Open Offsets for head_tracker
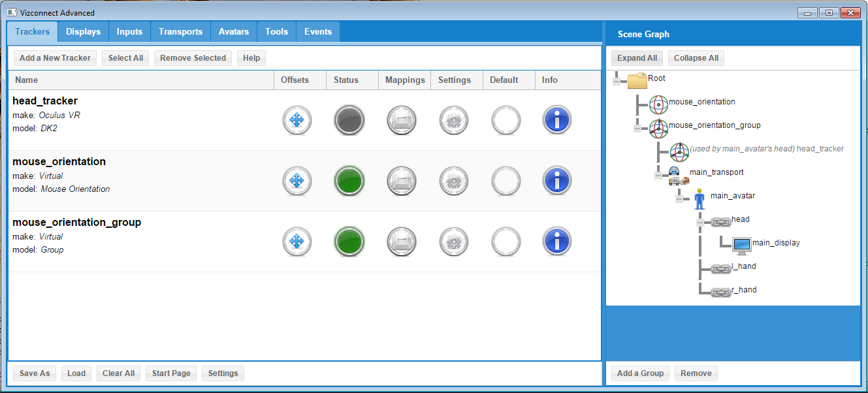 tap(297, 120)
